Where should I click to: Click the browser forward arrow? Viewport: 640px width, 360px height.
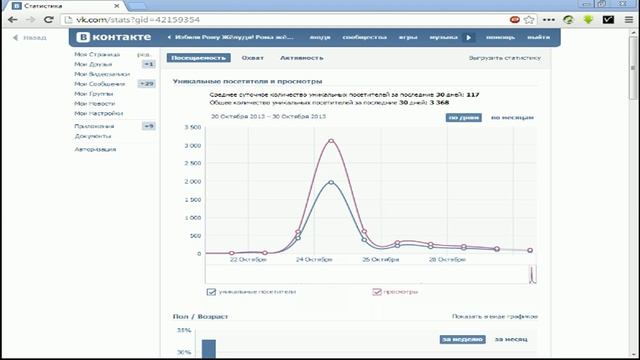click(x=31, y=20)
